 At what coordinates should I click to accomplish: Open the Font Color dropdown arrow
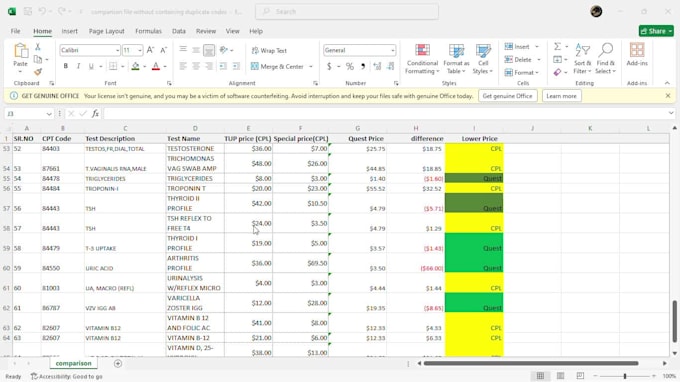(x=165, y=67)
